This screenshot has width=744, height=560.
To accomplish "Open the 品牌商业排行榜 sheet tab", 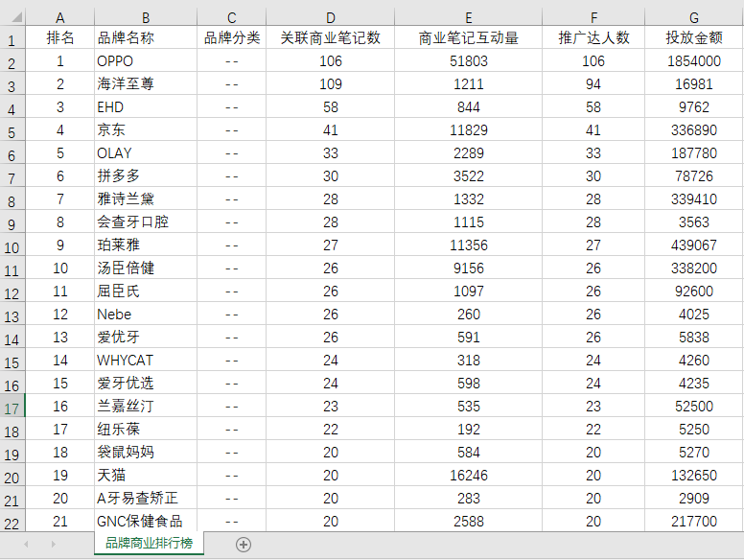I will point(149,543).
